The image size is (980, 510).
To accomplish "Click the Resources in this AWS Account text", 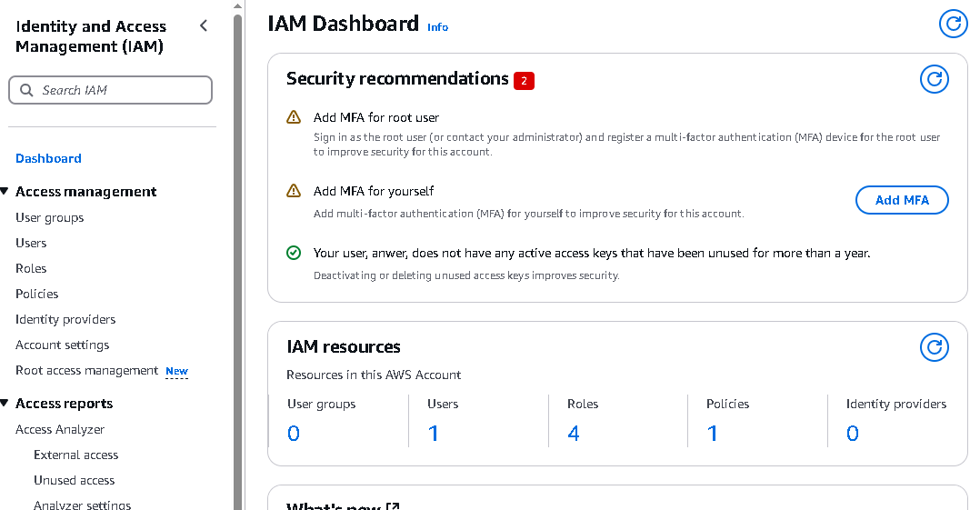I will coord(374,375).
